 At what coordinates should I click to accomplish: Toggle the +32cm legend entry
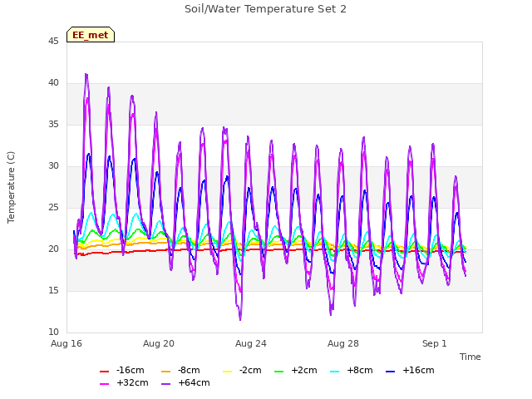124,382
